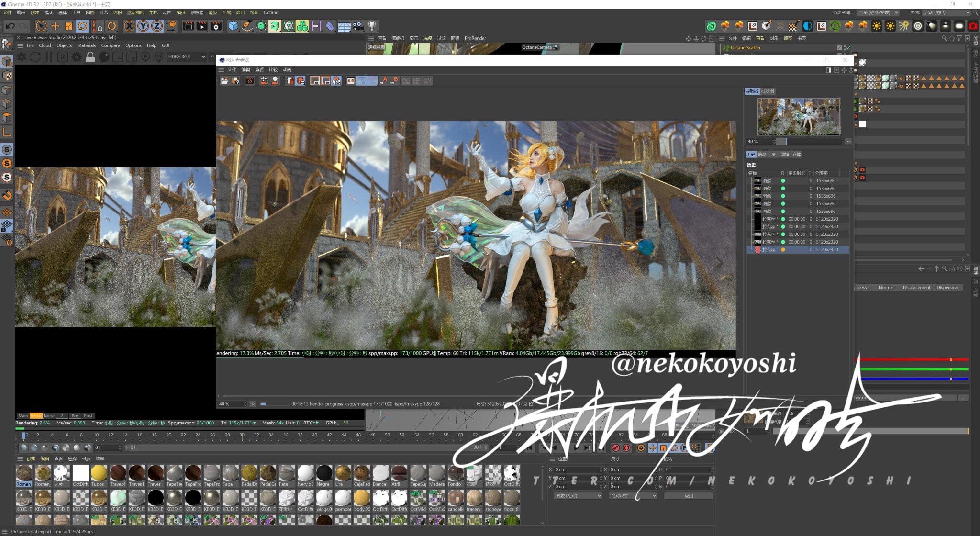
Task: Open the Materials menu in Live Viewer
Action: pyautogui.click(x=87, y=45)
